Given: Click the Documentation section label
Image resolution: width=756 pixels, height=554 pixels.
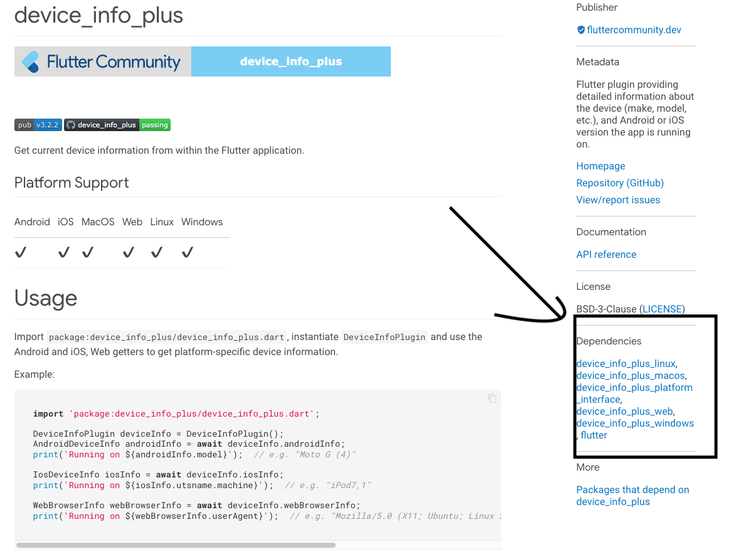Looking at the screenshot, I should tap(611, 232).
